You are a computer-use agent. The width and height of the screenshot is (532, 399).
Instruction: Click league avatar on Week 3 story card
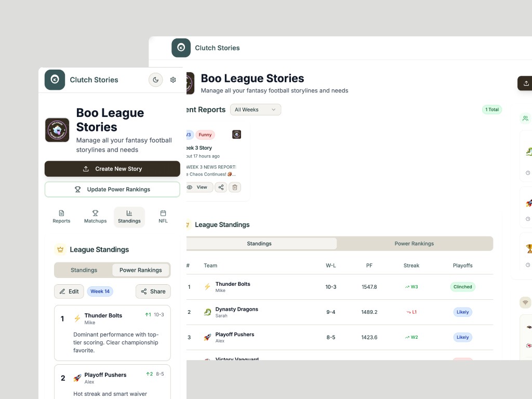click(236, 135)
